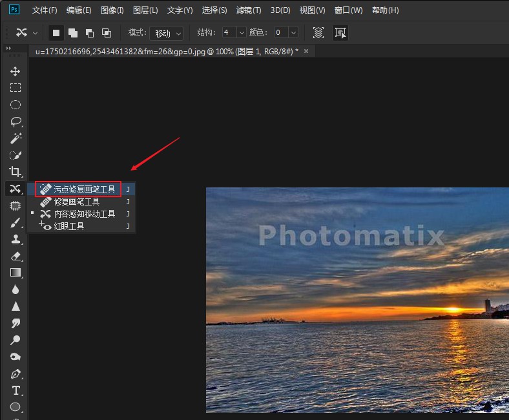
Task: Enable 'Subtract from selection' mode in options bar
Action: [x=90, y=32]
